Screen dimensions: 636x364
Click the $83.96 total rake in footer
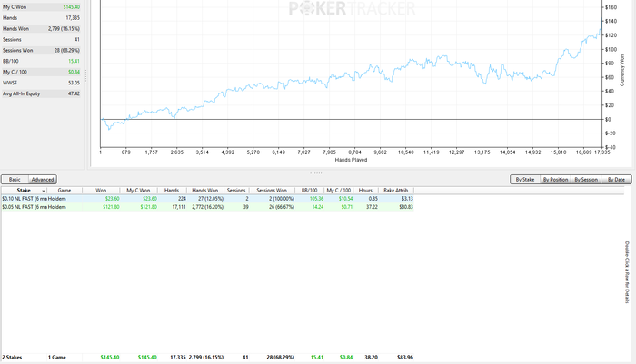coord(405,357)
